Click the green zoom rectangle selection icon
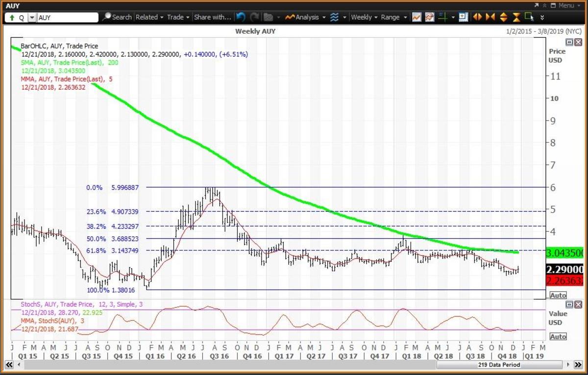This screenshot has width=588, height=375. 529,17
